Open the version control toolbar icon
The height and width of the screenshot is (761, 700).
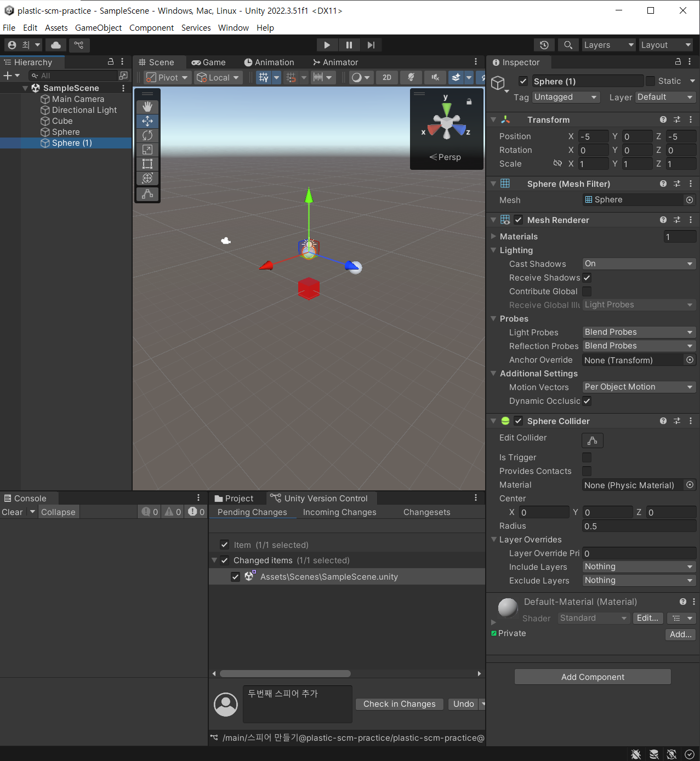point(79,45)
